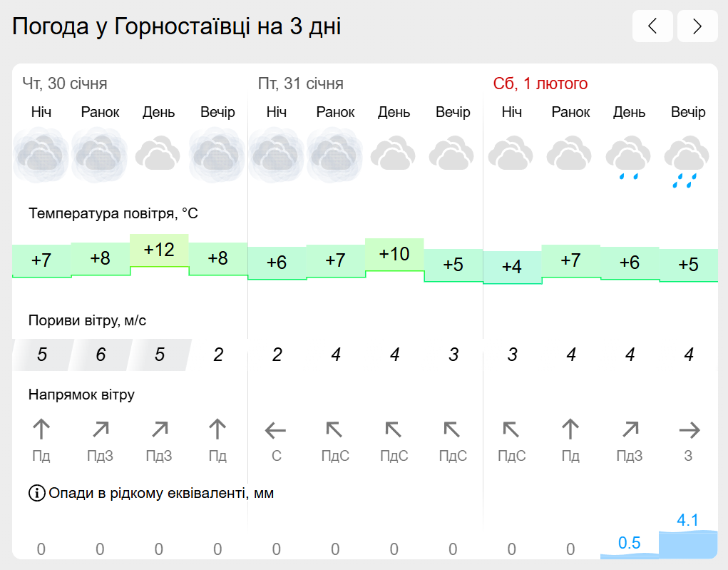This screenshot has width=728, height=570.
Task: Click the +4 temperature cell Saturday night
Action: tap(512, 267)
